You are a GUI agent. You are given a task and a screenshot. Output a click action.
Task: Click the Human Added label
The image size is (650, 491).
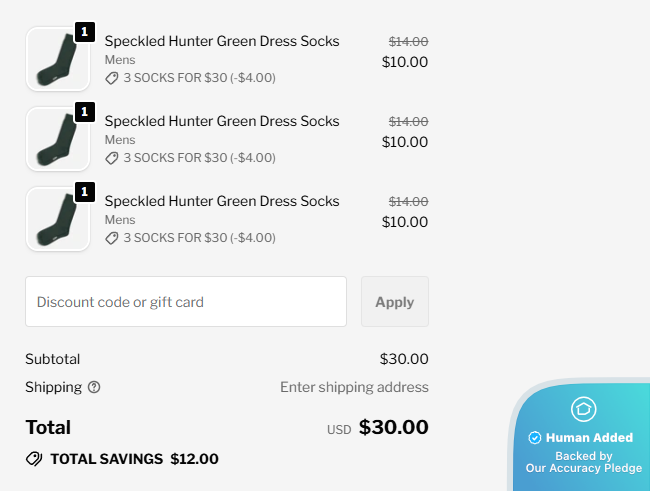(589, 438)
